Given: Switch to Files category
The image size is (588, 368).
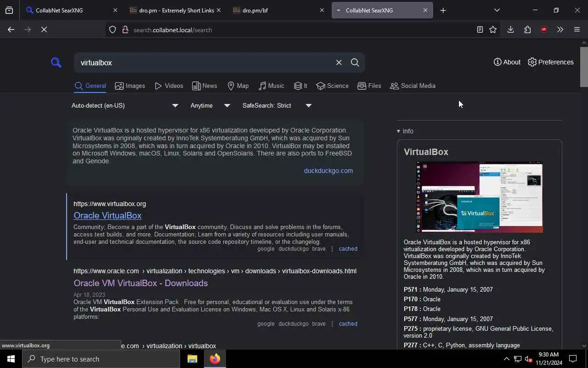Looking at the screenshot, I should pyautogui.click(x=369, y=86).
